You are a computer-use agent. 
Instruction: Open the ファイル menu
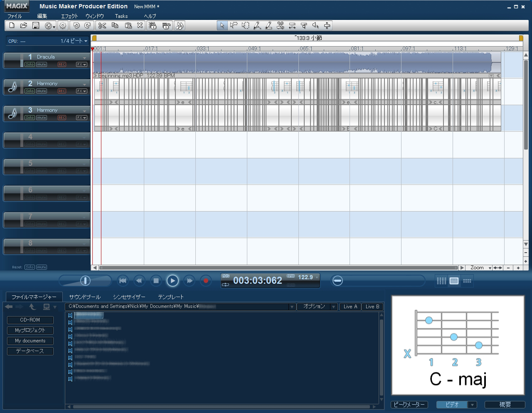click(15, 16)
